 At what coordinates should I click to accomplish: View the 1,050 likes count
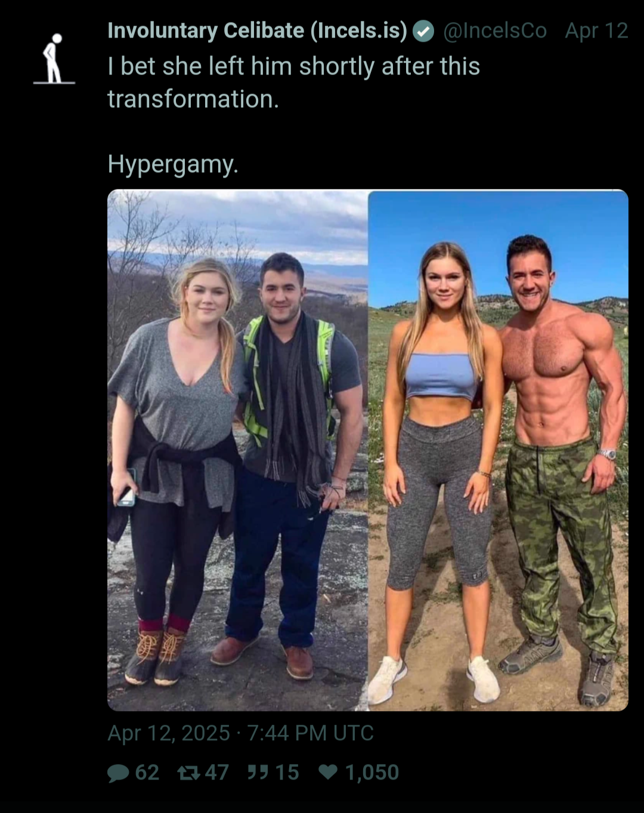point(372,772)
